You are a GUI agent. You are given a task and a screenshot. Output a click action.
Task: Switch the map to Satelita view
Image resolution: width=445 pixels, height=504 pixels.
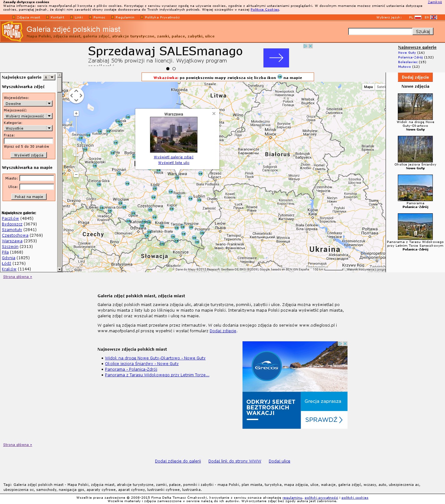tap(381, 87)
